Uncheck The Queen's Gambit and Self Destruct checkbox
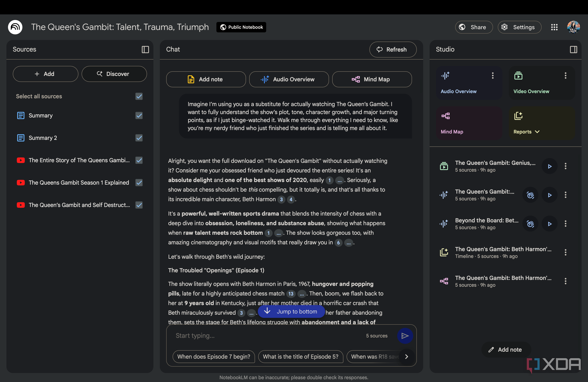588x382 pixels. (139, 205)
